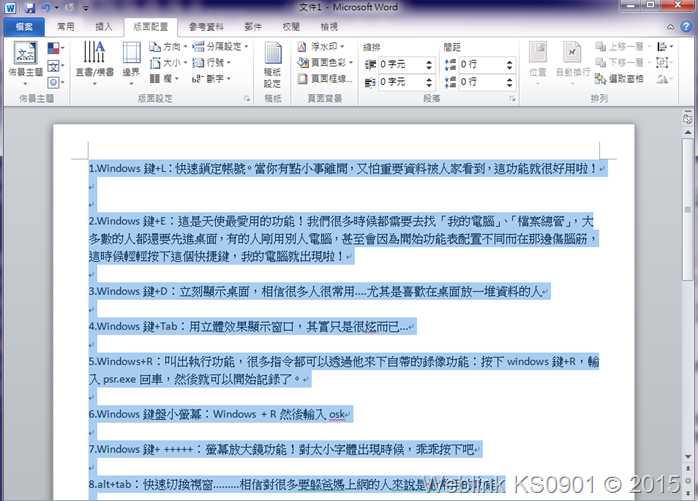
Task: Switch to the References (參考資料) tab
Action: 206,27
